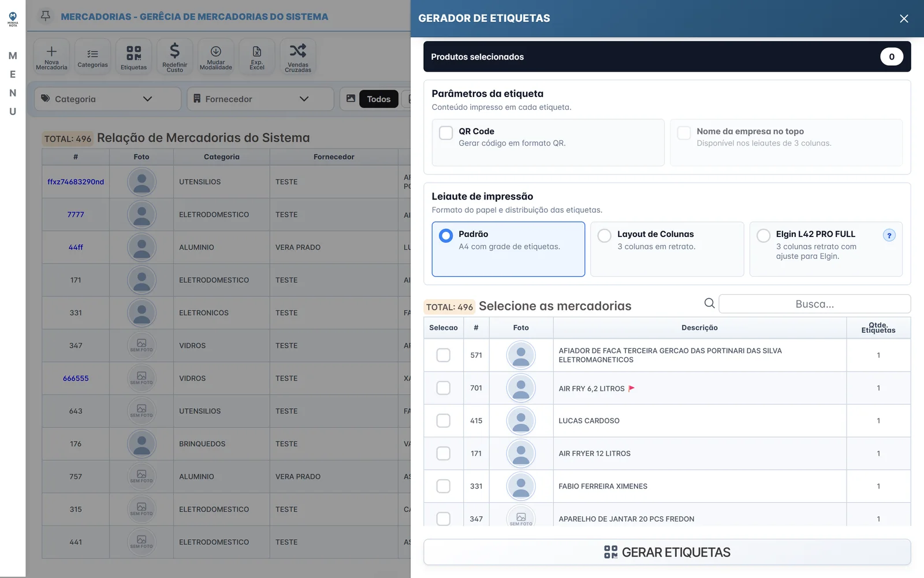Select the Todos filter tab
The height and width of the screenshot is (578, 924).
point(379,99)
